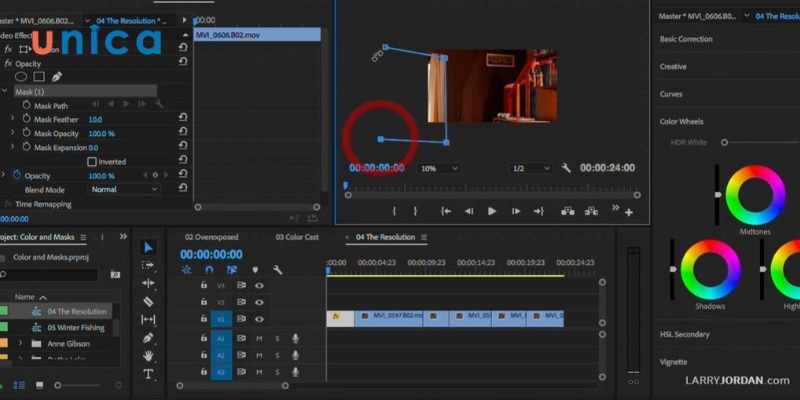Enable the Inverted mask checkbox
800x400 pixels.
(93, 162)
